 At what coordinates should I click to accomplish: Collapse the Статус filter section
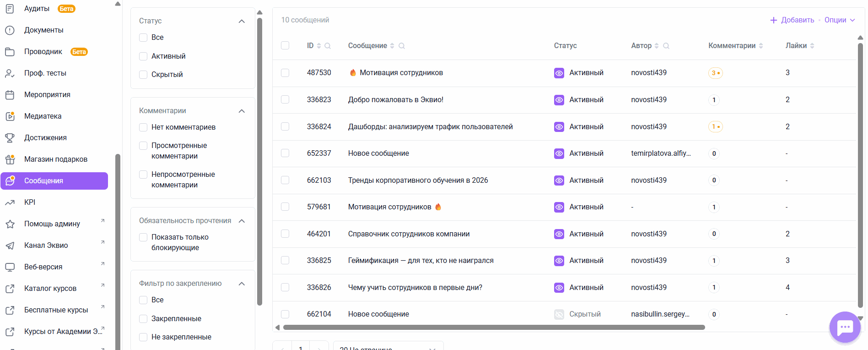tap(242, 21)
